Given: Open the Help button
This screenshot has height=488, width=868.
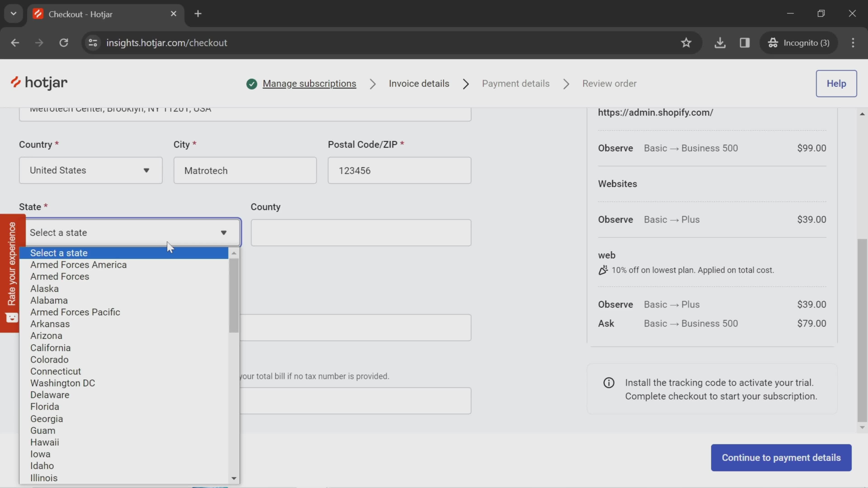Looking at the screenshot, I should pos(836,84).
